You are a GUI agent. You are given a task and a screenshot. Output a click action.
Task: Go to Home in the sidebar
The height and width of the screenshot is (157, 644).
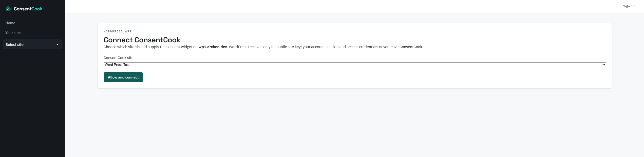[10, 23]
